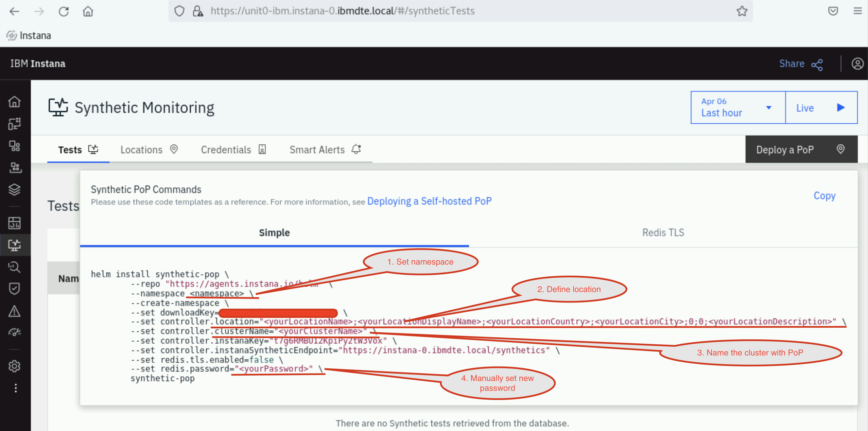Open the More vertical dots sidebar menu
Image resolution: width=868 pixels, height=431 pixels.
[x=15, y=388]
